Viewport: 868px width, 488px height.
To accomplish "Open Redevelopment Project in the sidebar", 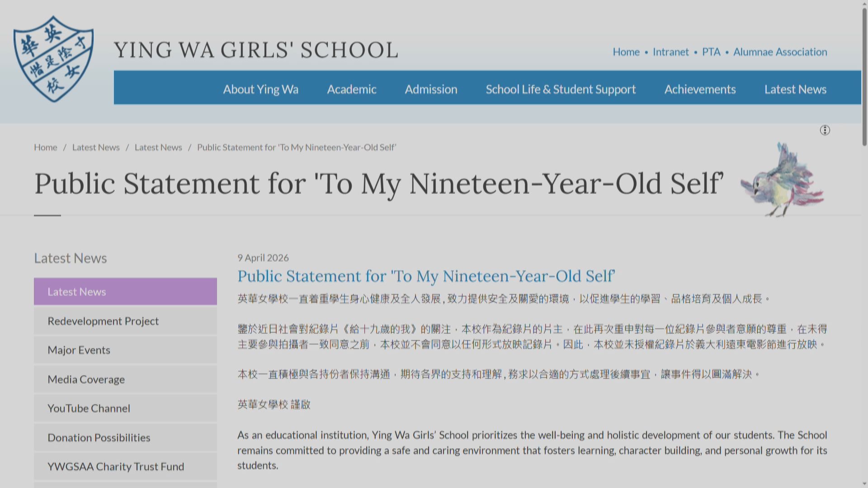I will [x=125, y=321].
